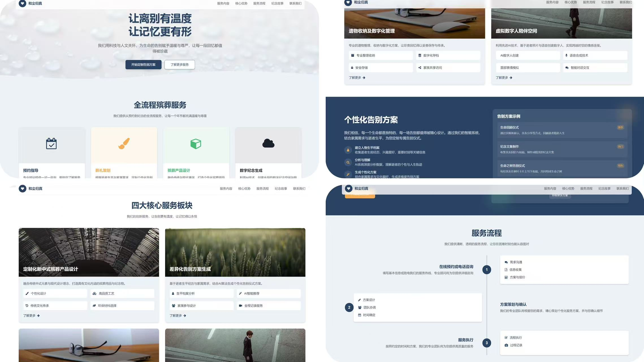Click the team icon beside 团队协调

click(x=360, y=307)
